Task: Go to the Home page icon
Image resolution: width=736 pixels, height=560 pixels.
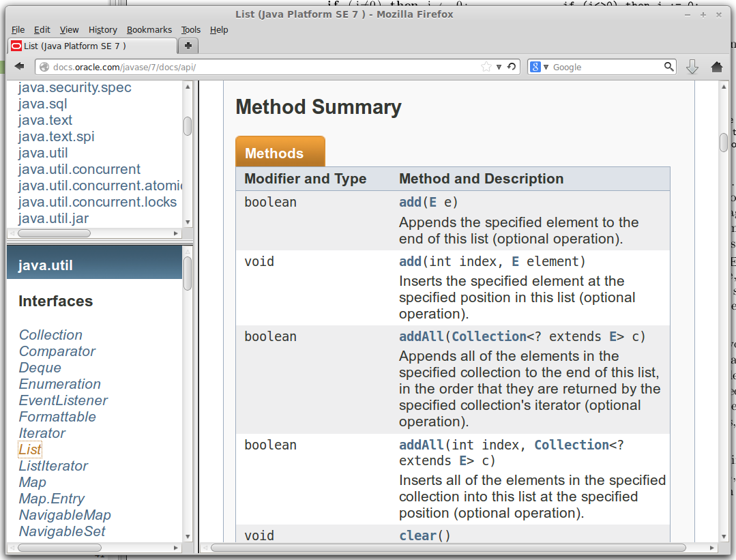Action: pyautogui.click(x=716, y=67)
